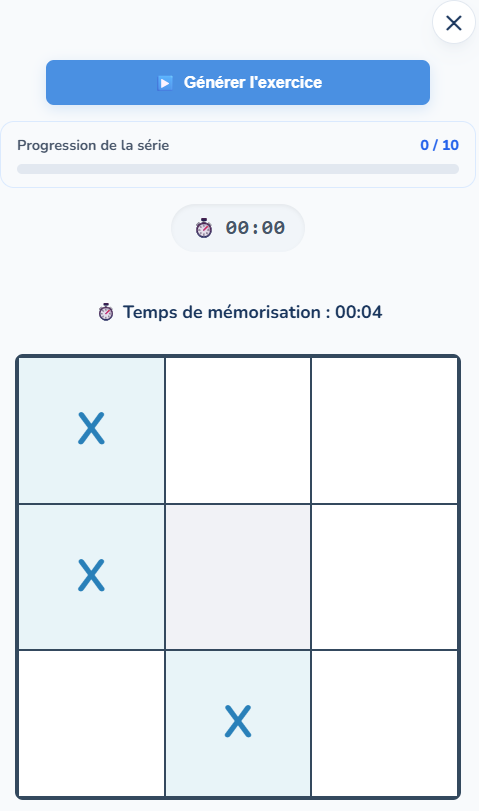Select the empty top-middle grid cell
Screen dimensions: 479x811
(238, 429)
